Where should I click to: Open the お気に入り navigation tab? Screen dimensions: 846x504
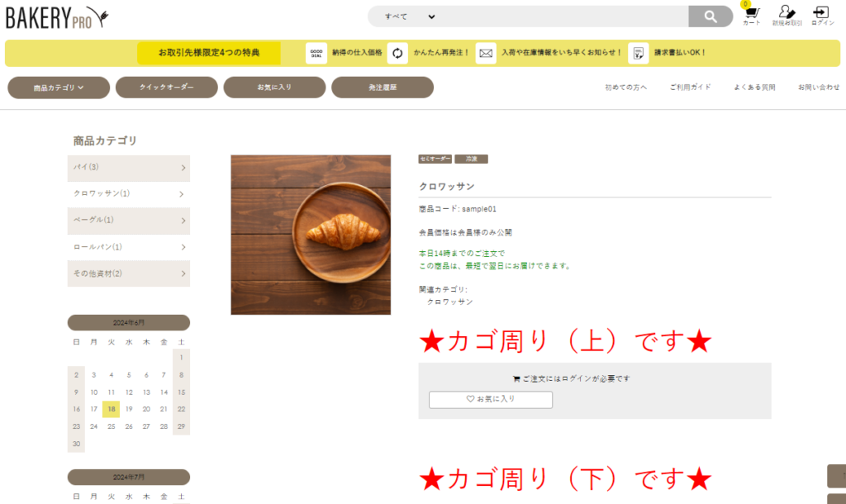tap(274, 88)
